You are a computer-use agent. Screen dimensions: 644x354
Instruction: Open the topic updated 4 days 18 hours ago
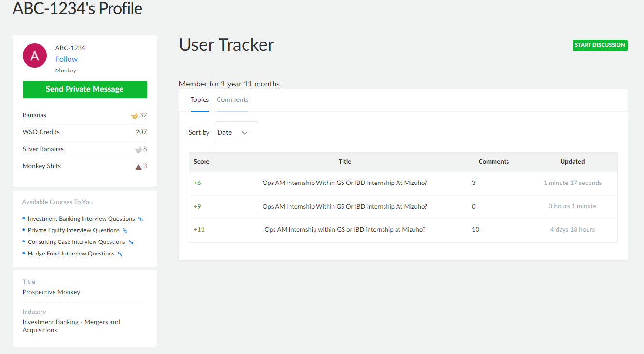click(345, 230)
